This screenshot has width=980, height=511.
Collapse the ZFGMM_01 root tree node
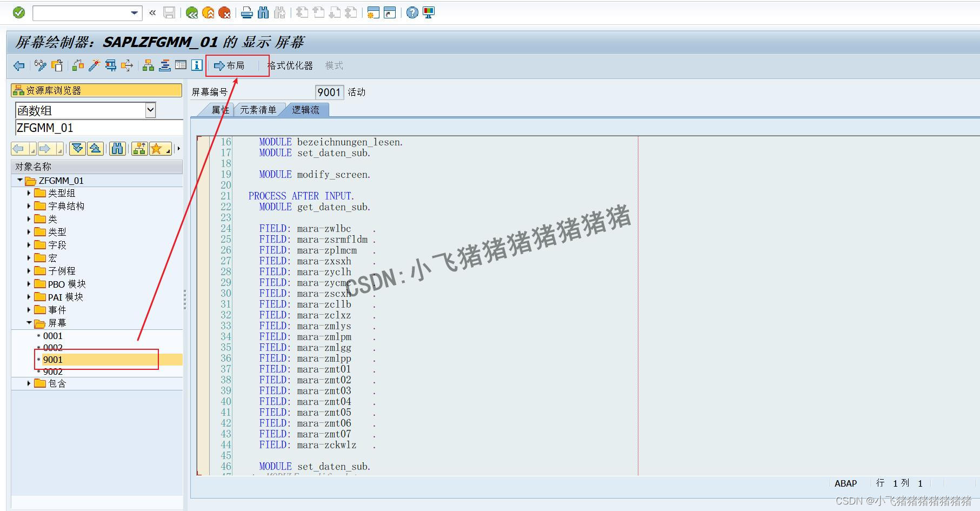point(20,180)
